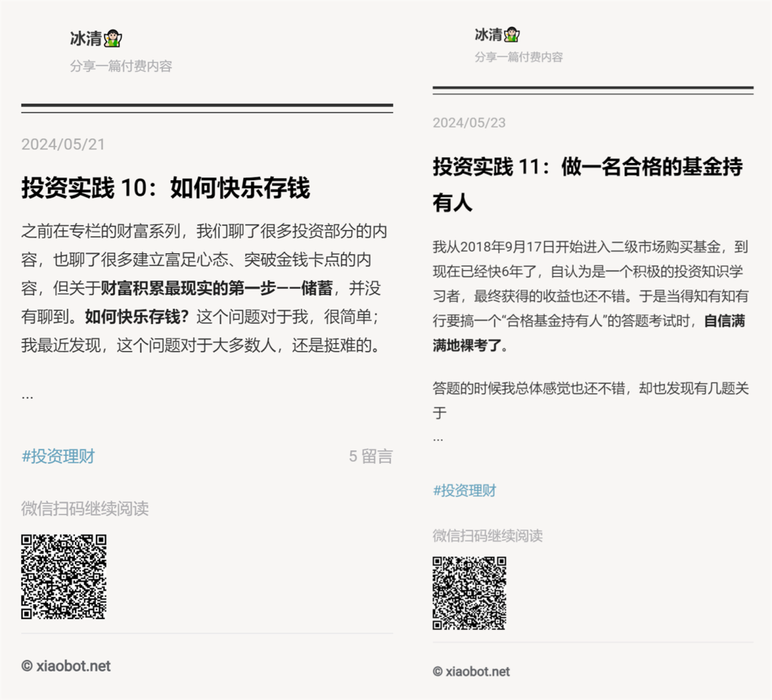Click © xiaobot.net footer in the right card
The width and height of the screenshot is (772, 700).
point(472,671)
